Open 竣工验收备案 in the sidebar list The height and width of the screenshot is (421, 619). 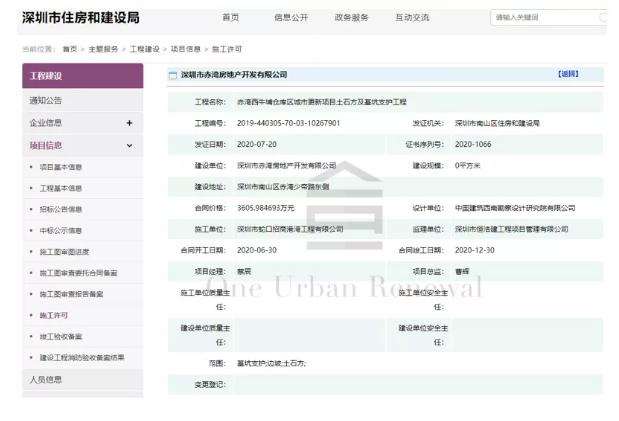click(x=61, y=336)
